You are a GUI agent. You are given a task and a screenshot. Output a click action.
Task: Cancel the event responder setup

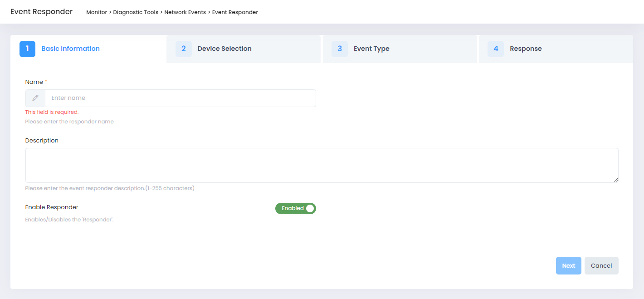tap(601, 266)
